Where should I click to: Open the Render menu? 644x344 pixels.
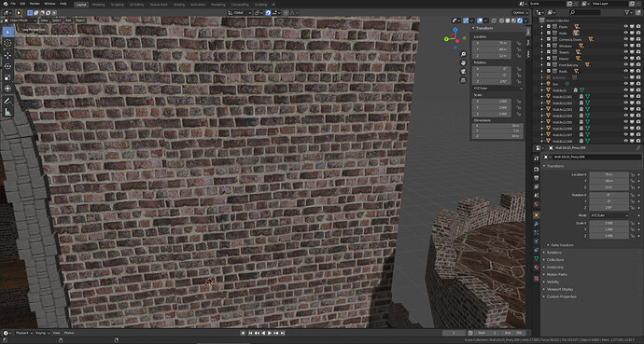click(35, 4)
